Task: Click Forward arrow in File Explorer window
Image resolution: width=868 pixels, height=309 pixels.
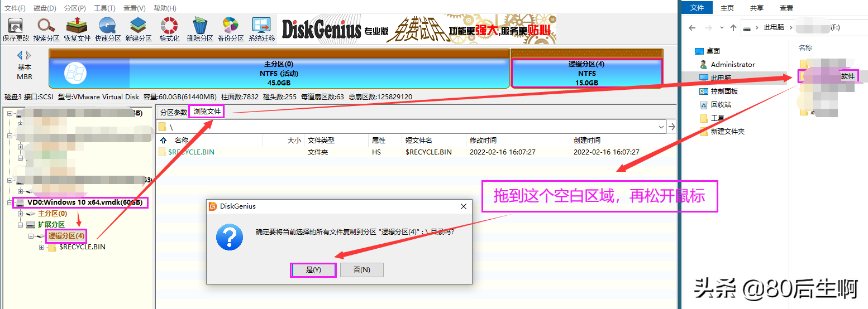Action: (708, 27)
